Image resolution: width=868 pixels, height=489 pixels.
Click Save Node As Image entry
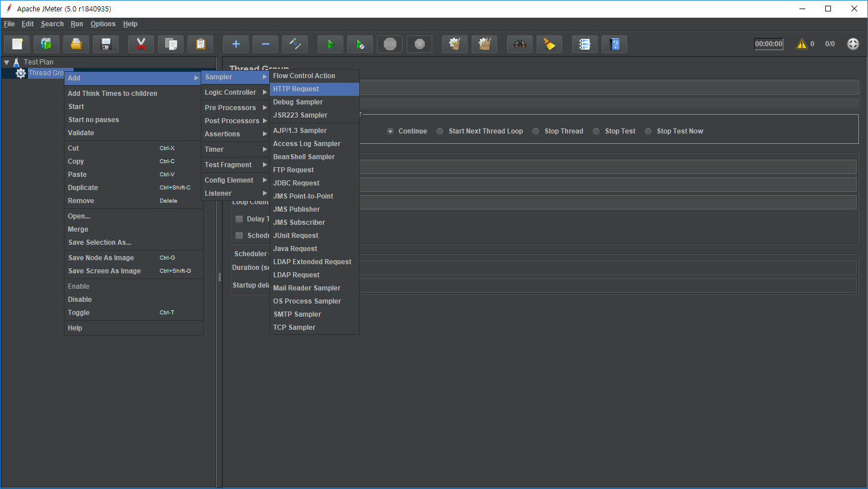pyautogui.click(x=133, y=258)
